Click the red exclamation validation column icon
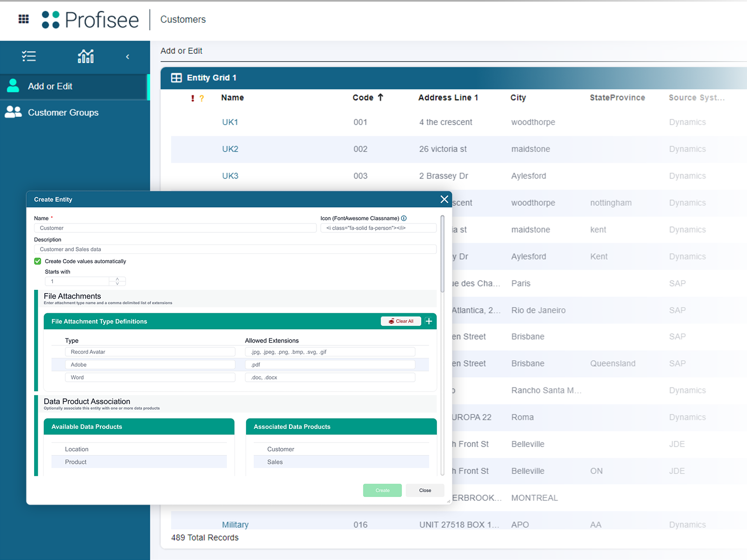Image resolution: width=747 pixels, height=560 pixels. point(192,98)
